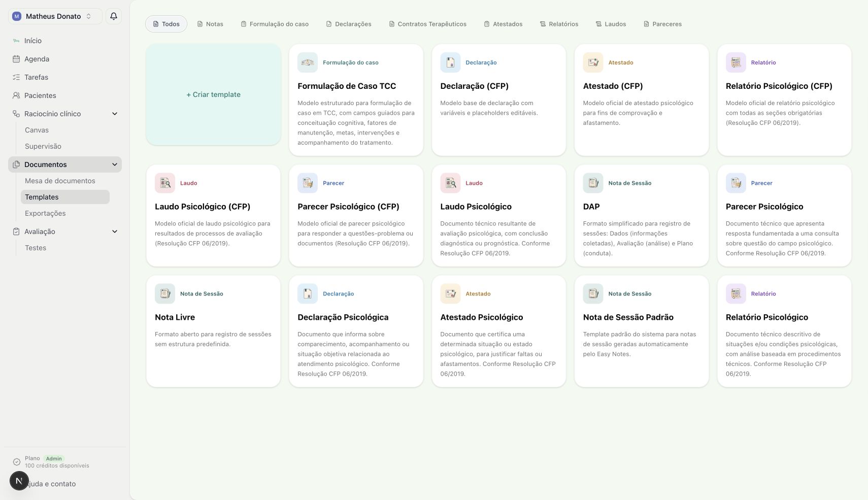This screenshot has height=500, width=868.
Task: Switch to the Formulação do caso tab
Action: [275, 24]
